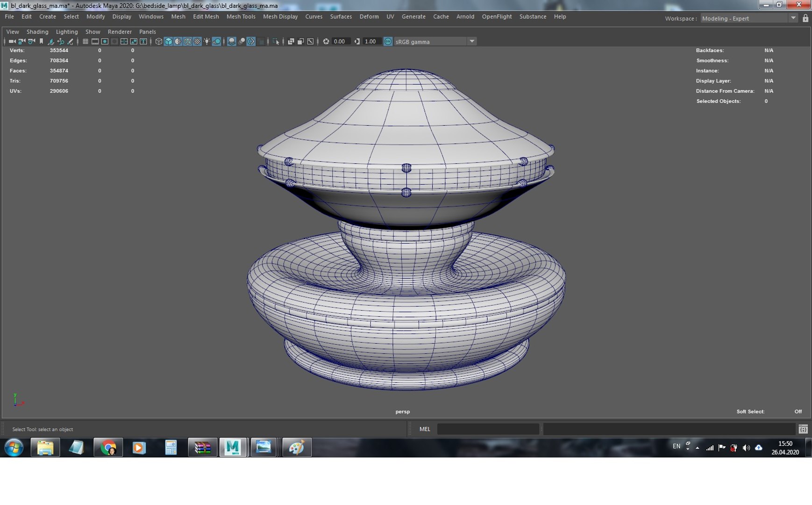Click the Select Camera icon
812x505 pixels.
(x=12, y=42)
